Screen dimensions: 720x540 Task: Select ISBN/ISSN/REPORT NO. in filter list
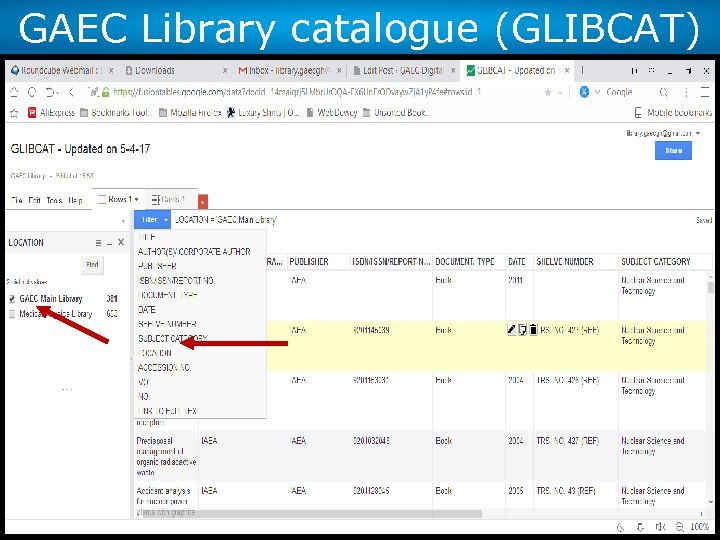click(176, 281)
